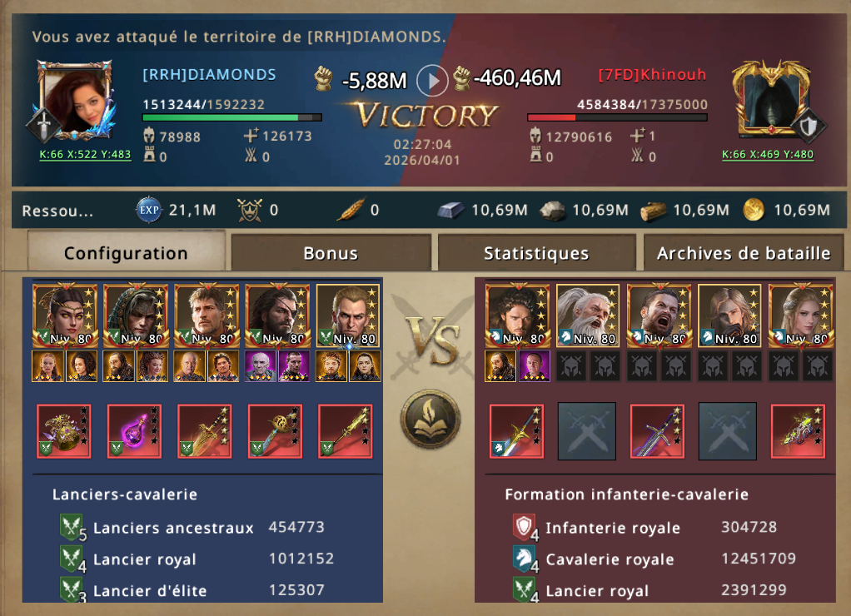Play the battle replay button
The width and height of the screenshot is (851, 616).
(432, 80)
